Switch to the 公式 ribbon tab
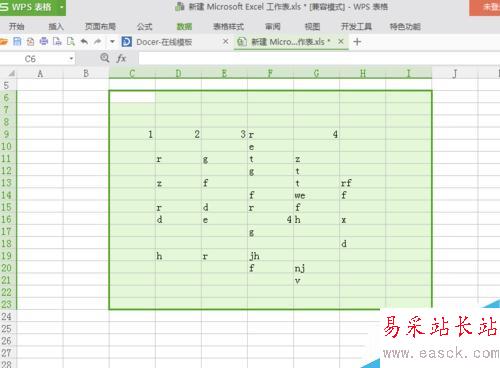 [x=144, y=26]
